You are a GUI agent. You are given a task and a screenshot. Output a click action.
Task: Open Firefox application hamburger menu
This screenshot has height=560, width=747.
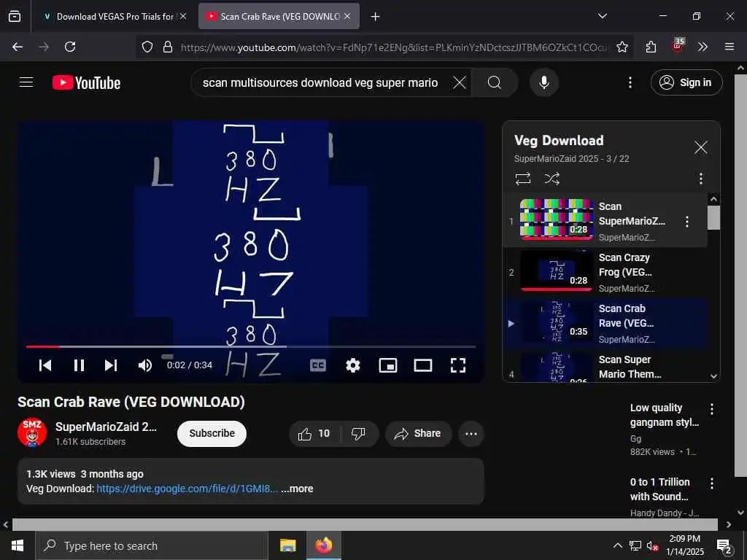click(x=729, y=47)
